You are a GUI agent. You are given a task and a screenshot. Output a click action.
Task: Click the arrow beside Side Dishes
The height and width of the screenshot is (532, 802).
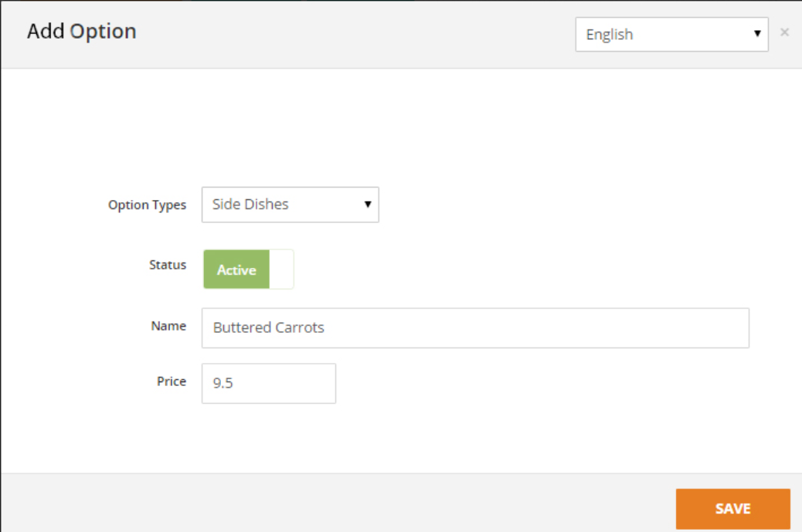(x=367, y=205)
